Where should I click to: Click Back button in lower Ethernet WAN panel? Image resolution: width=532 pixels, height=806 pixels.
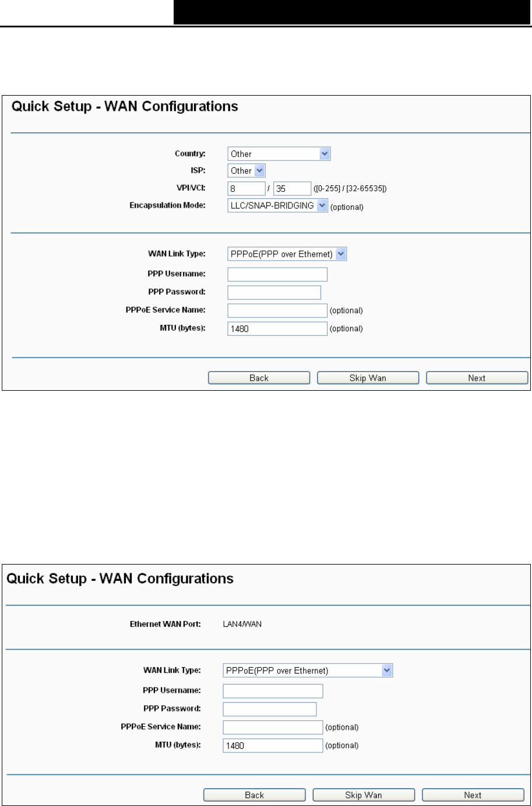tap(254, 795)
